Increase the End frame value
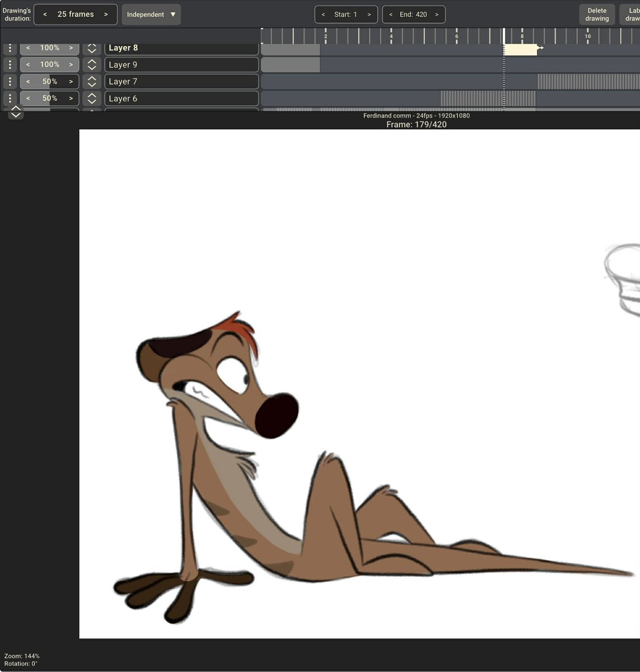 [x=436, y=15]
